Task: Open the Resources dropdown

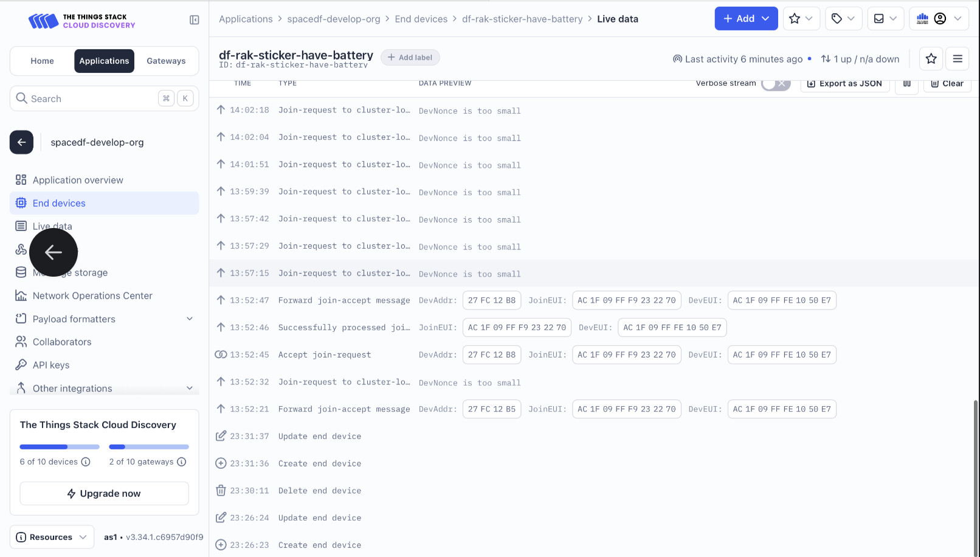Action: [x=52, y=537]
